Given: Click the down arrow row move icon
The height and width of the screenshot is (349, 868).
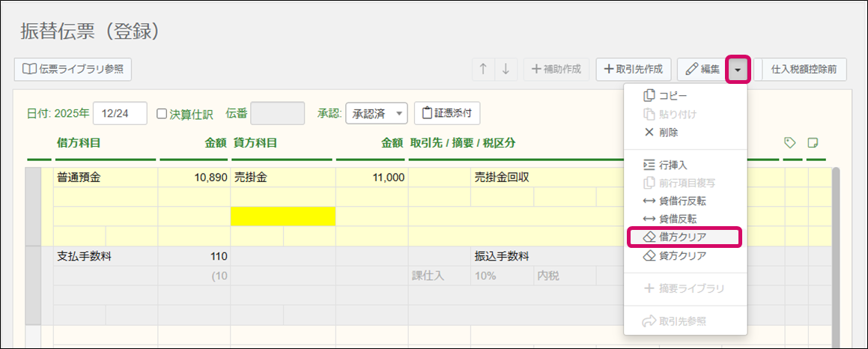Looking at the screenshot, I should 506,69.
